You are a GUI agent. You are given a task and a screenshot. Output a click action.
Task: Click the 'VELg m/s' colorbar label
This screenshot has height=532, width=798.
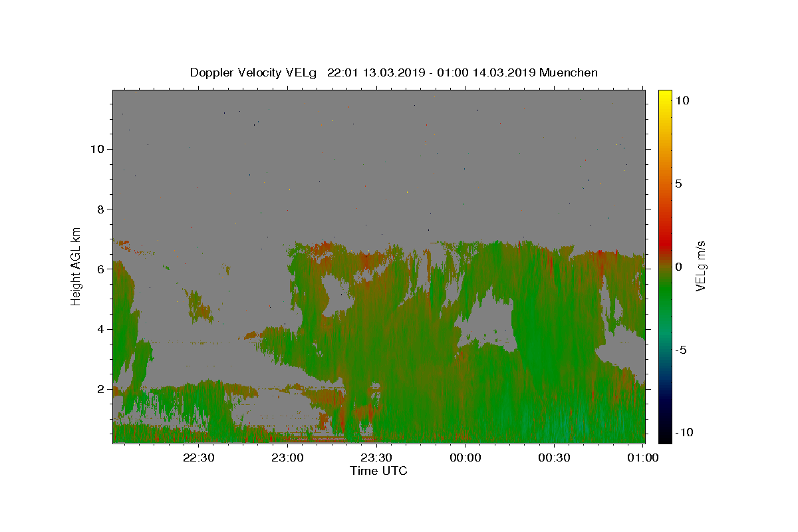(x=700, y=266)
